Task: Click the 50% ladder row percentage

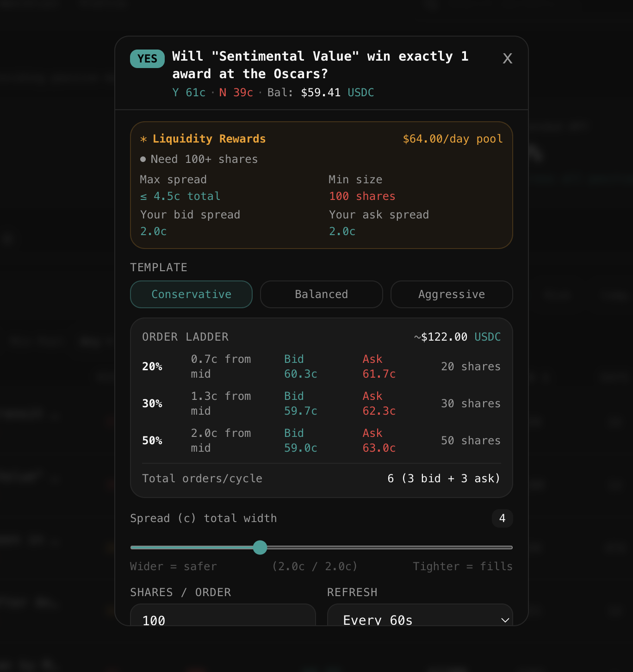Action: pos(152,441)
